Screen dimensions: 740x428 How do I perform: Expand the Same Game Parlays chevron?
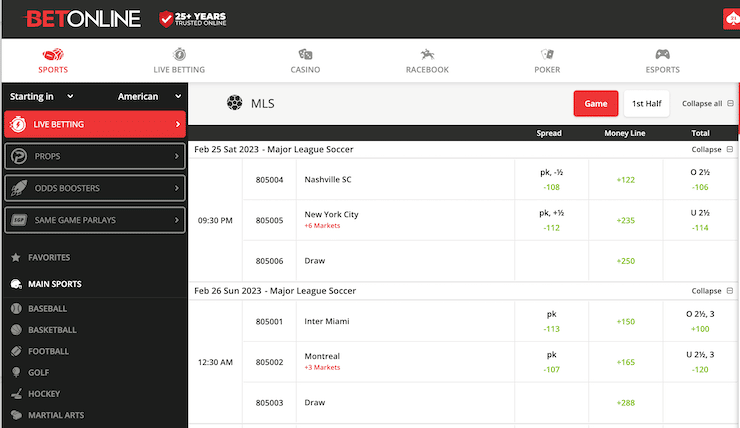[177, 220]
